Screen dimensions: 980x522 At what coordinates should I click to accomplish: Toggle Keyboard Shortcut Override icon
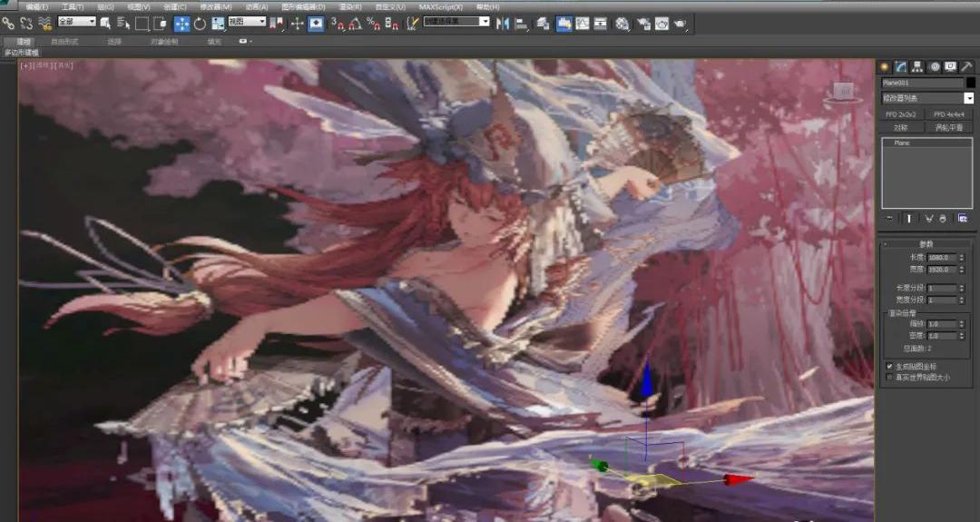click(317, 24)
